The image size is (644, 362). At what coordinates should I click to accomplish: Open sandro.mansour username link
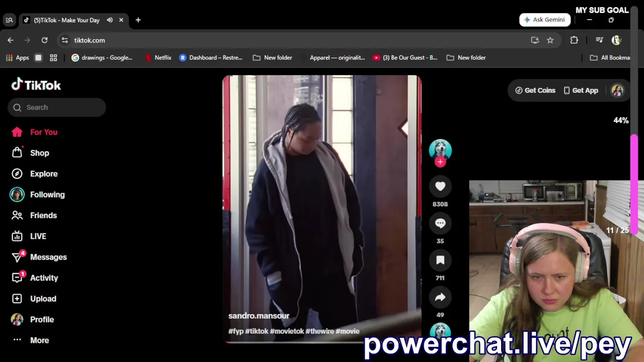[259, 316]
